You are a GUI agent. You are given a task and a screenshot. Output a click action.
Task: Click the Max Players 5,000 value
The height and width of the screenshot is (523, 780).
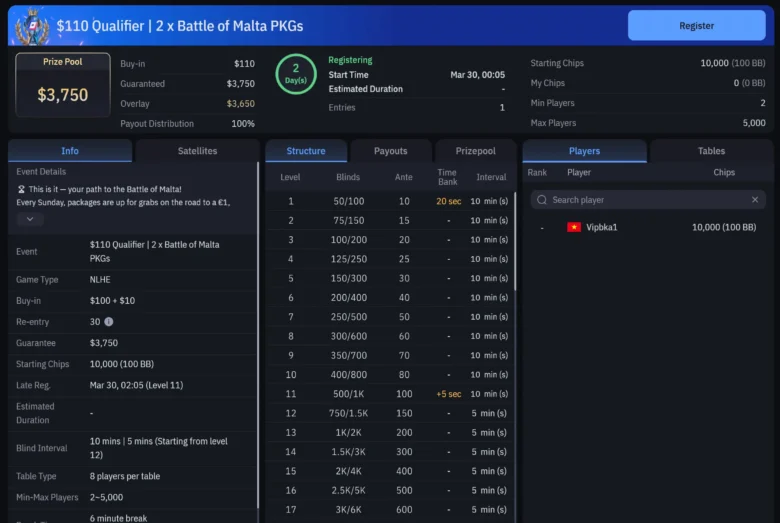[x=754, y=123]
